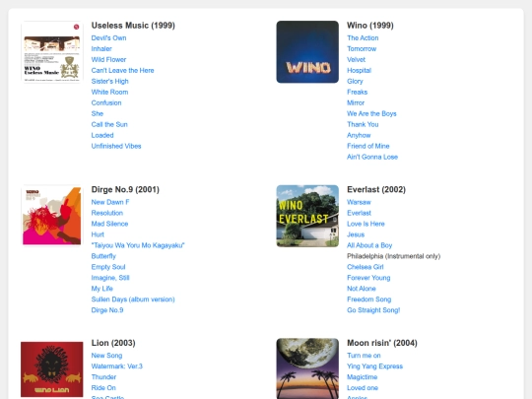Go to the Ride On song link
The image size is (532, 399).
(x=103, y=388)
